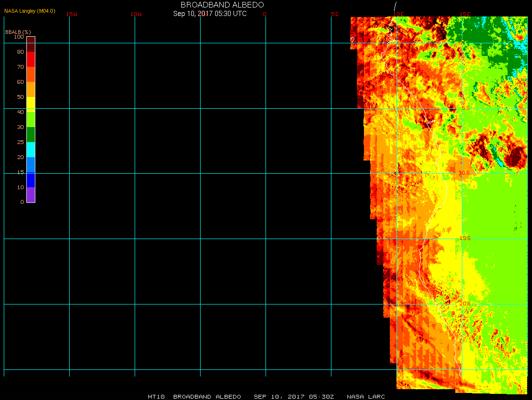
Task: Select the Sep 10, 2017 05:30 UTC timestamp
Action: click(x=210, y=14)
